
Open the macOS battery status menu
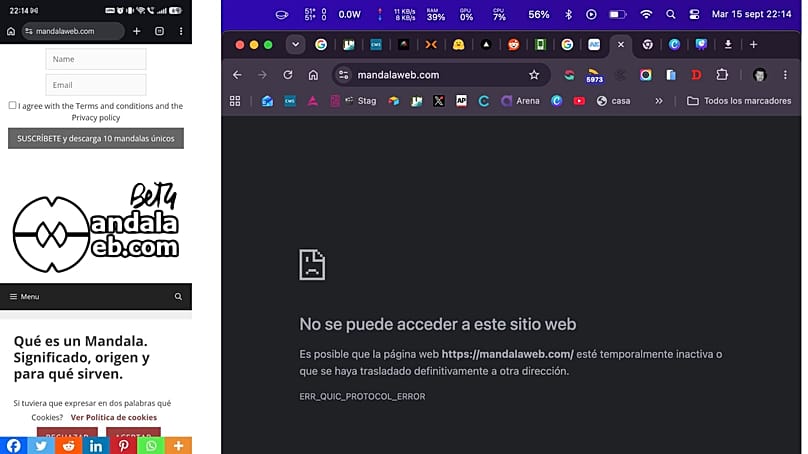pos(617,14)
